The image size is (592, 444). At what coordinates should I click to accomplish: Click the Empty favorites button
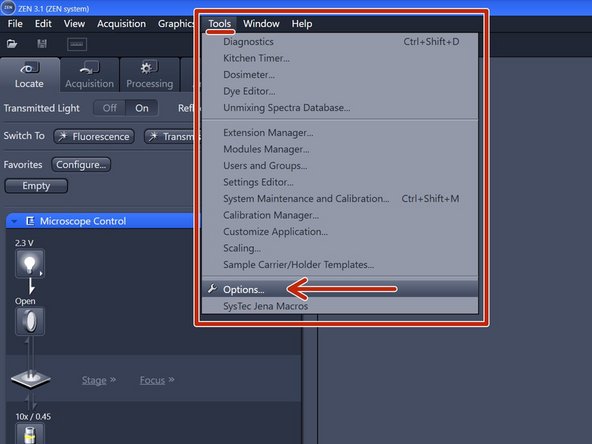click(x=36, y=186)
